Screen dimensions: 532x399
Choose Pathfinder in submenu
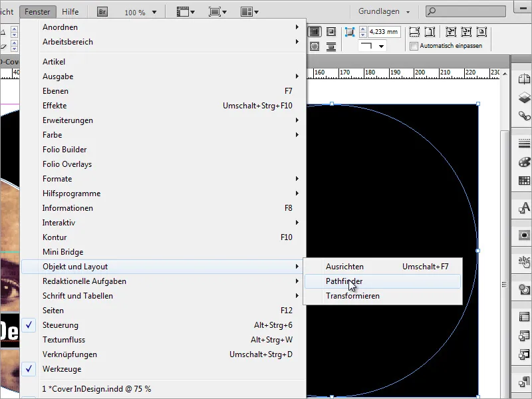pyautogui.click(x=383, y=281)
